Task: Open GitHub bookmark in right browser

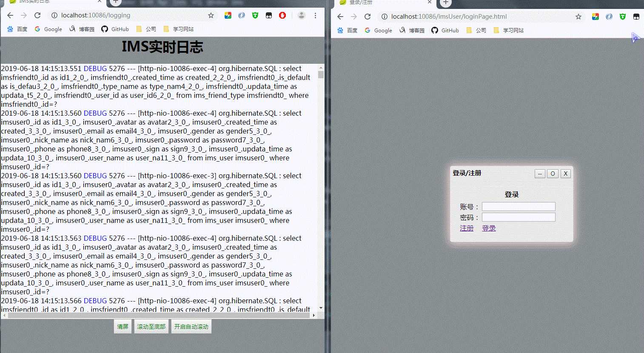Action: (445, 30)
